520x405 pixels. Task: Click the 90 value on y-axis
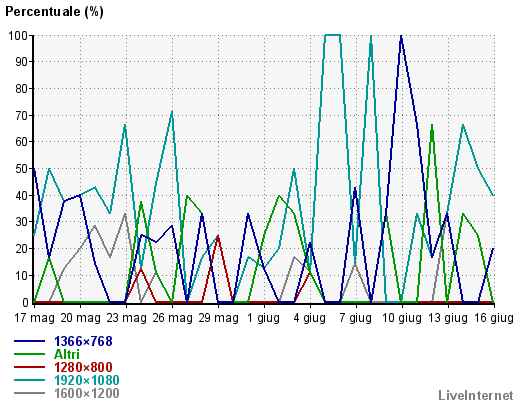click(22, 62)
